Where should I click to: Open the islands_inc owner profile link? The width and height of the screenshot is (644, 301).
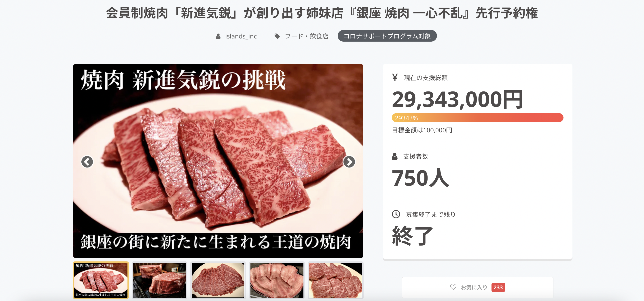[x=241, y=36]
